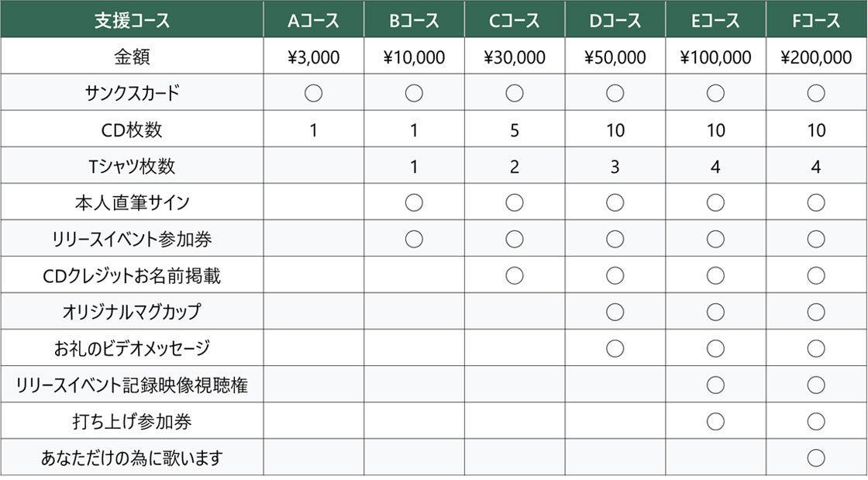Click the 支援コース header cell
The width and height of the screenshot is (868, 480).
pyautogui.click(x=132, y=21)
